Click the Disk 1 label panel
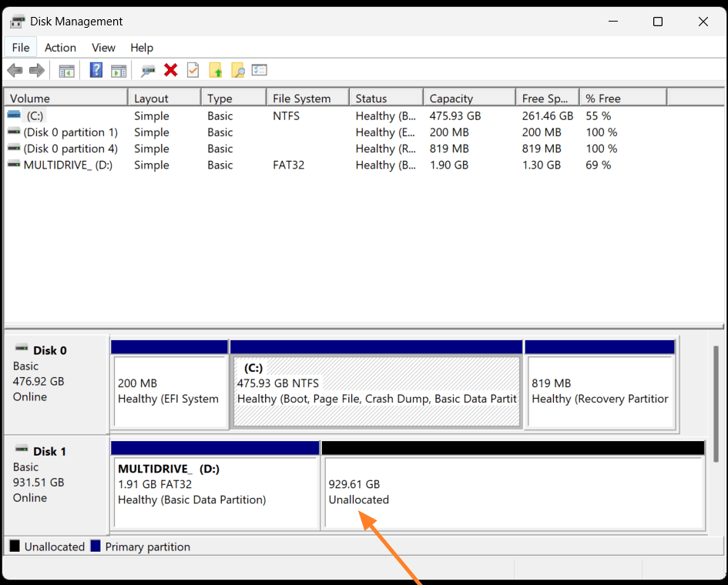The width and height of the screenshot is (728, 585). (x=57, y=485)
